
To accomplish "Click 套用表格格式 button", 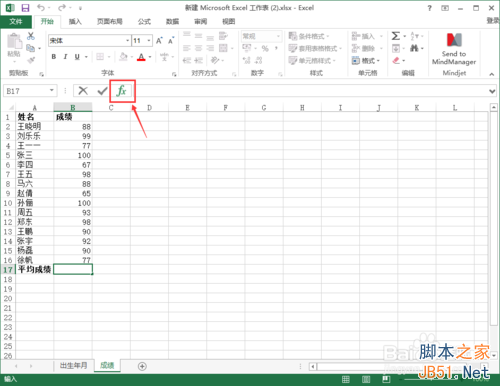I will point(315,49).
